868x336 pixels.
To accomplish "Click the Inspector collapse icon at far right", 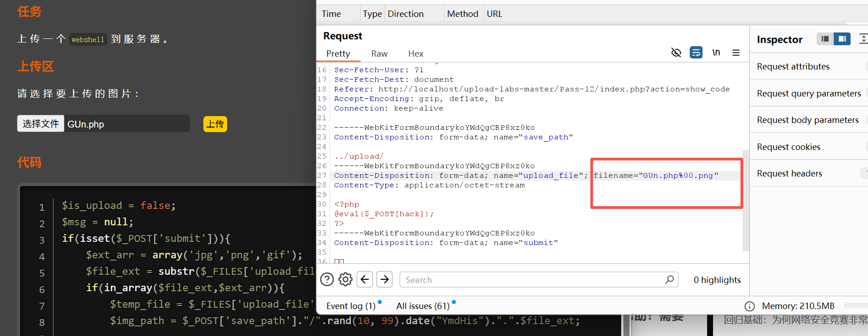I will (863, 39).
